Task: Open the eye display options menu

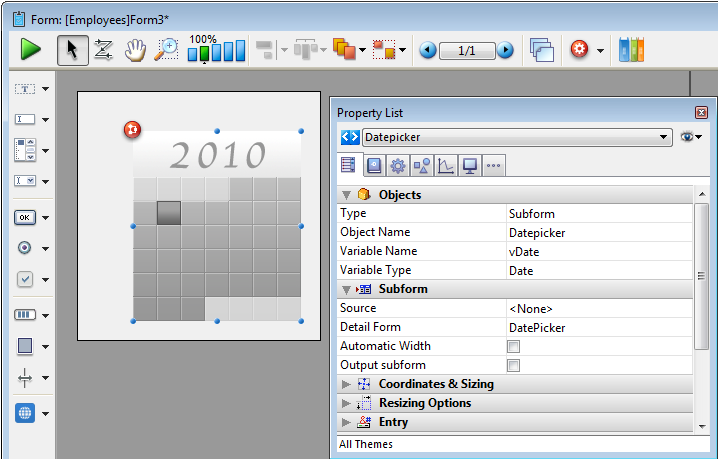Action: [x=691, y=137]
